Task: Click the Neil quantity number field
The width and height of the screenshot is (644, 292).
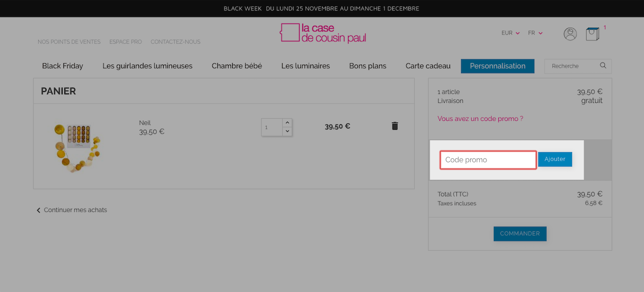Action: 272,127
